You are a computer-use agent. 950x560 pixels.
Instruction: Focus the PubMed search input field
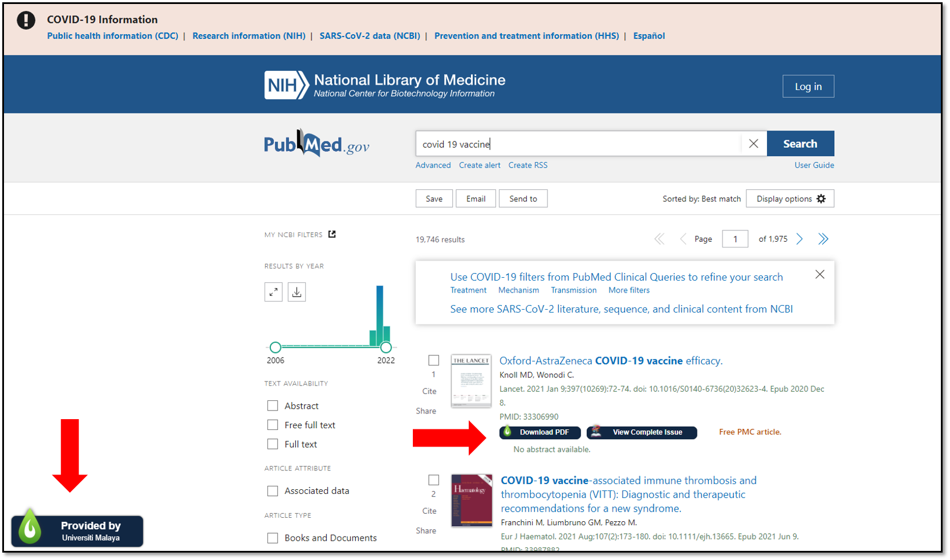[x=578, y=144]
